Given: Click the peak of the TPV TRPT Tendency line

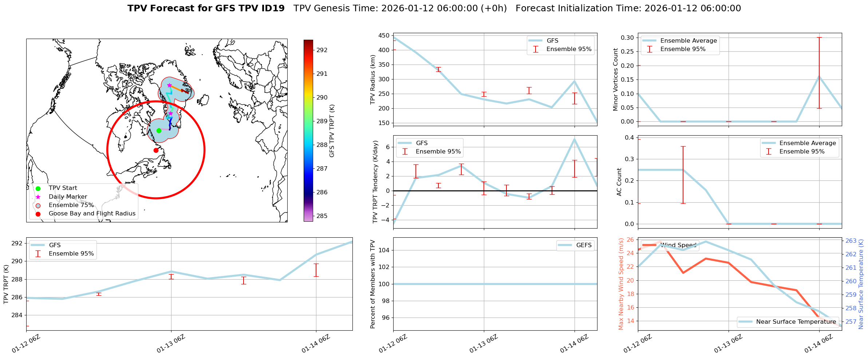Looking at the screenshot, I should 575,139.
